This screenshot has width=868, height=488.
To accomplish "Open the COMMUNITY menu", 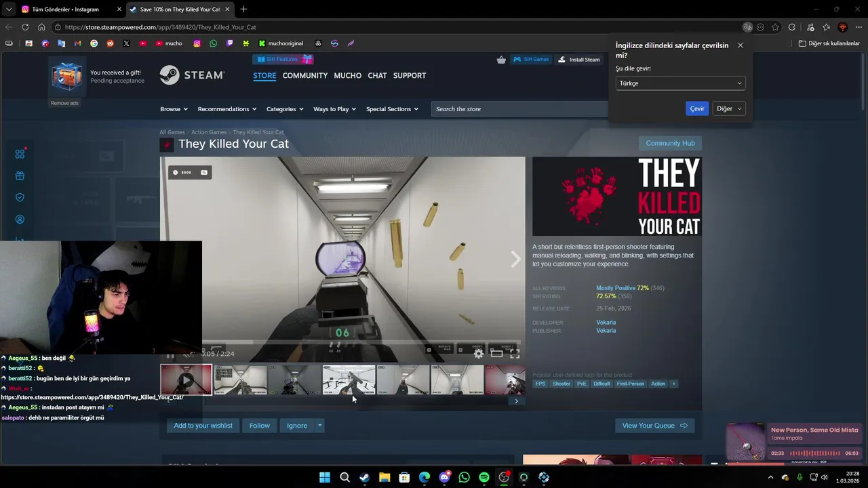I will point(305,75).
